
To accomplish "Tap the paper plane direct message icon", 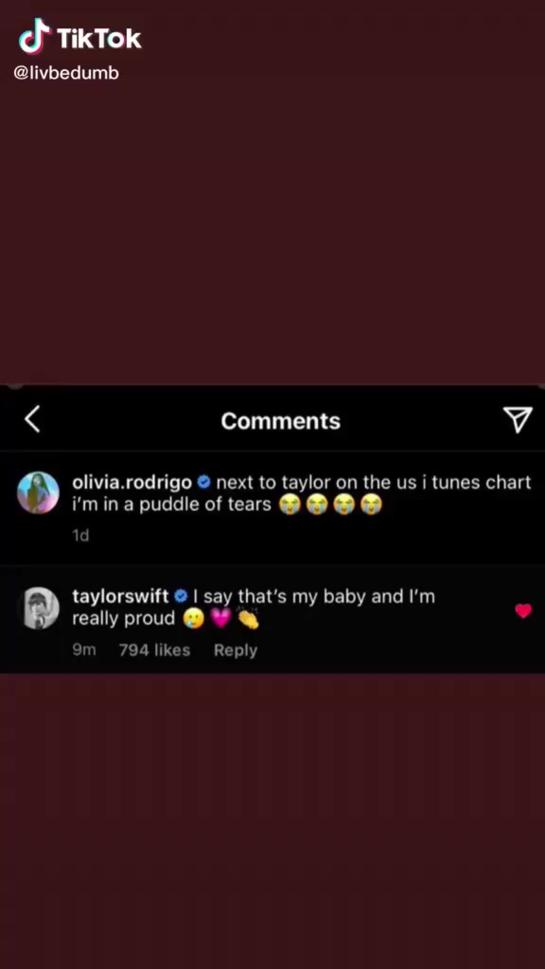I will (517, 420).
